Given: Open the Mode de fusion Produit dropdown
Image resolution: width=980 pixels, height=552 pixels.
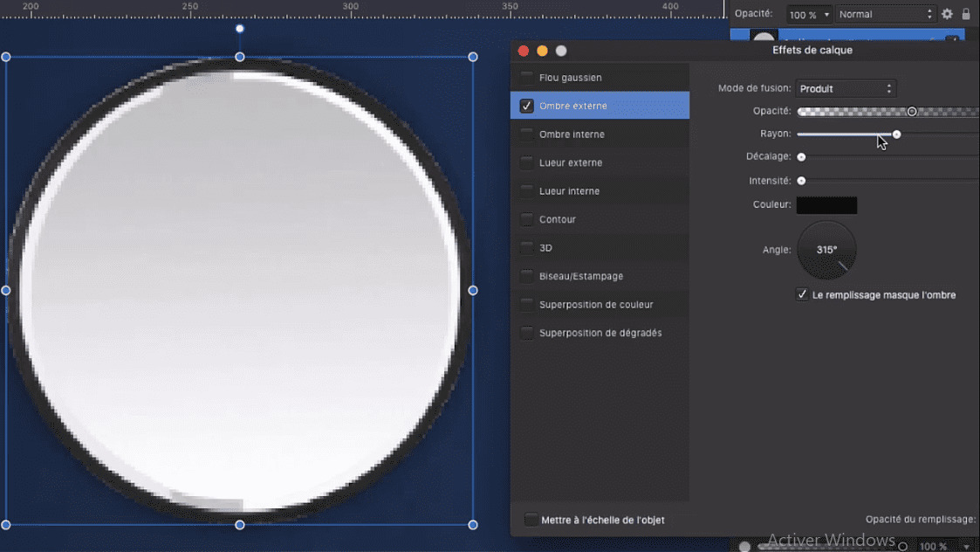Looking at the screenshot, I should click(846, 88).
